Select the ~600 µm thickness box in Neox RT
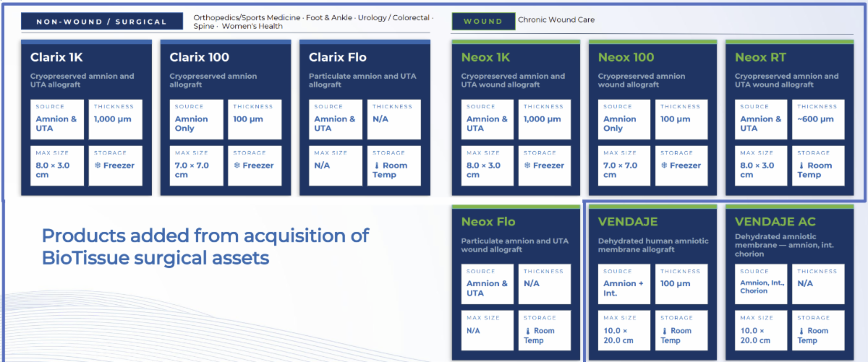 pyautogui.click(x=817, y=119)
